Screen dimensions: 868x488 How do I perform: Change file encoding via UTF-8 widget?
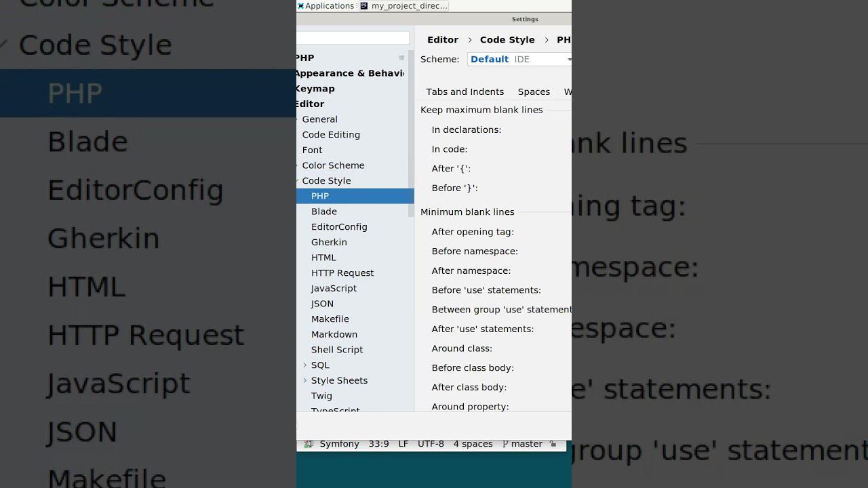431,444
